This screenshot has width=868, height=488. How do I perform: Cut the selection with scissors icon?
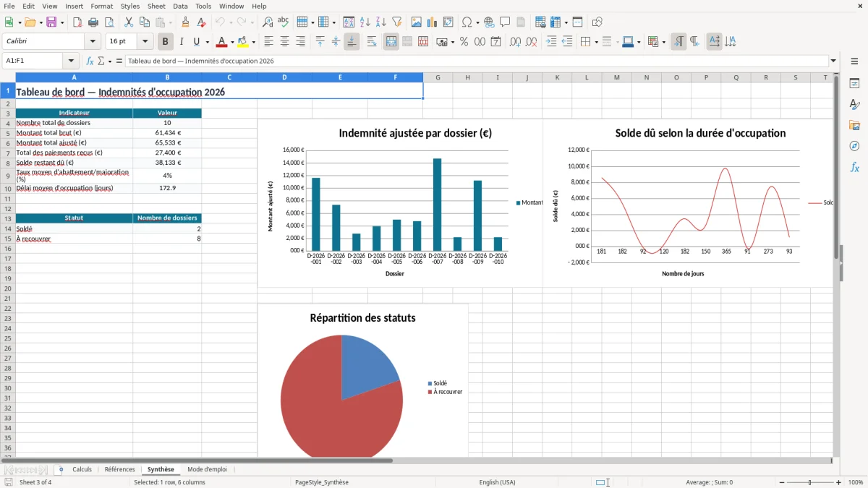(x=128, y=22)
